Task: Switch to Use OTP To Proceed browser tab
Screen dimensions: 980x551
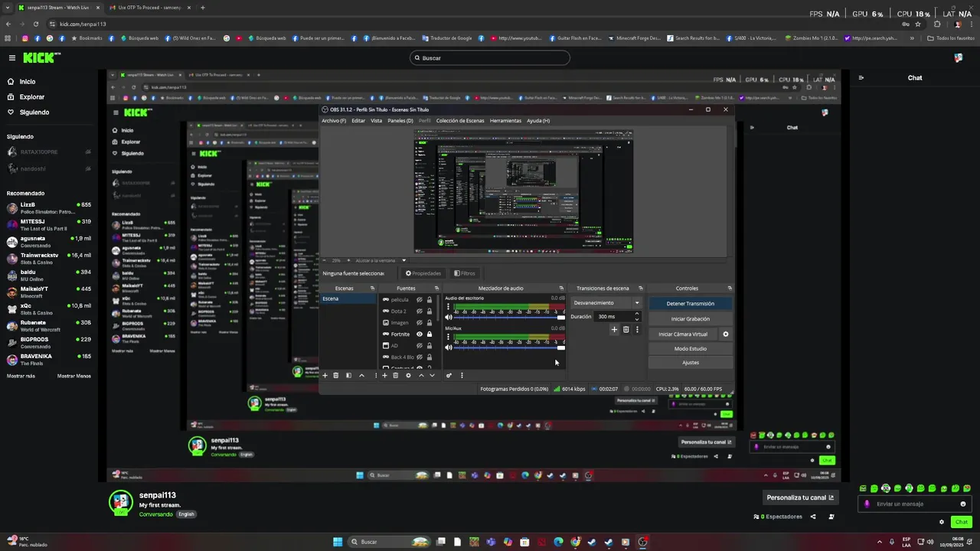Action: (x=150, y=8)
